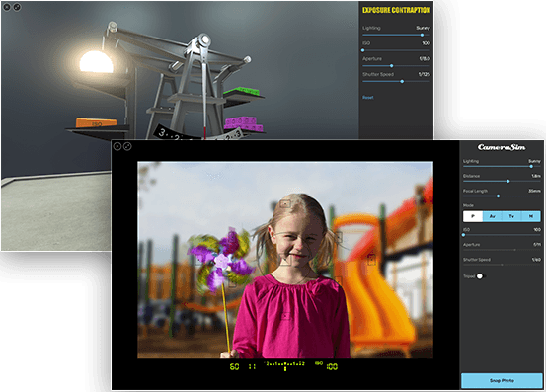Click the CameraSim Aperture slider track
Screen dimensions: 546x392
coord(502,250)
